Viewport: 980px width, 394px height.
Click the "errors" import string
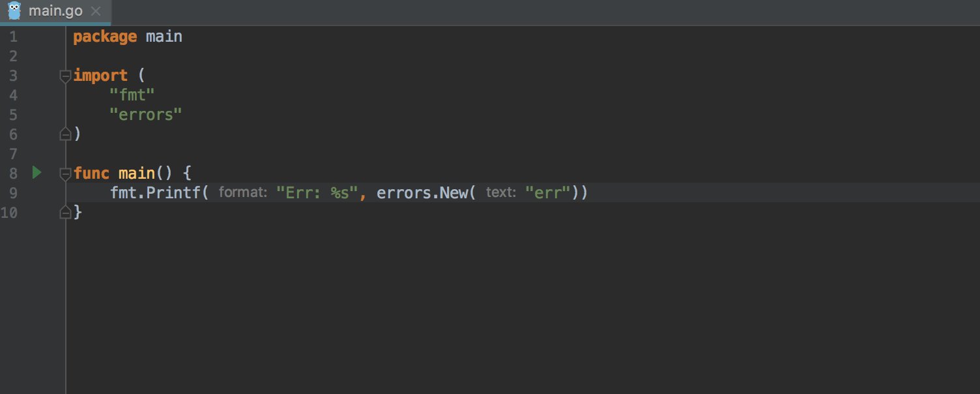click(146, 115)
